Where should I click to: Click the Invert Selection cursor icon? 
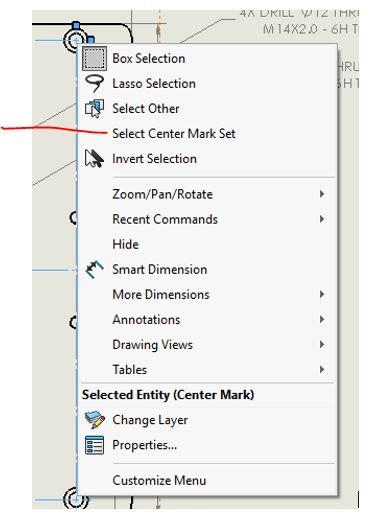pyautogui.click(x=94, y=158)
